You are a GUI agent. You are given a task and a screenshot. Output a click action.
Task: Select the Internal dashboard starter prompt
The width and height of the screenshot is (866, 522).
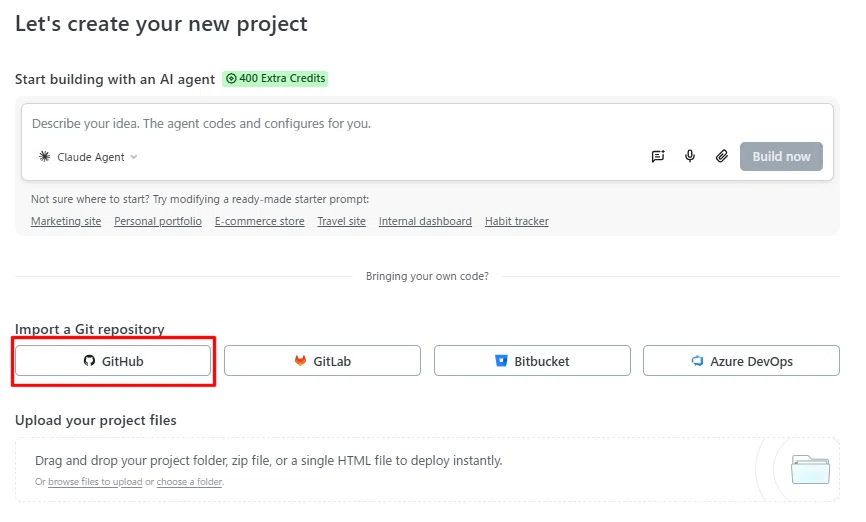425,221
